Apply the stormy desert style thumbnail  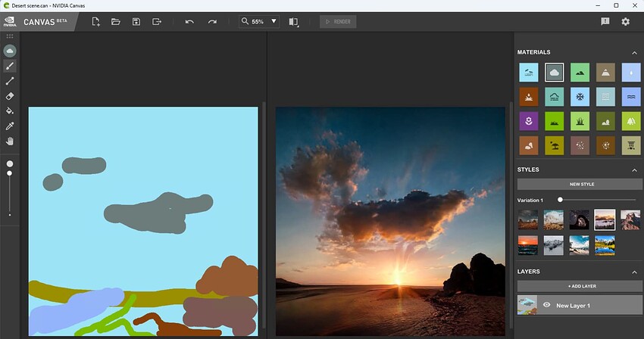528,219
